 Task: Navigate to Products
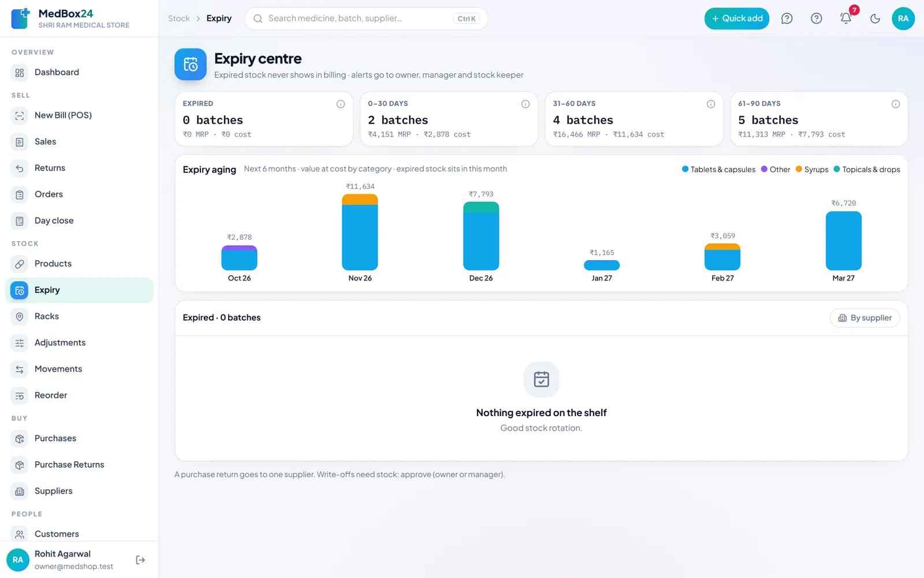[79, 264]
